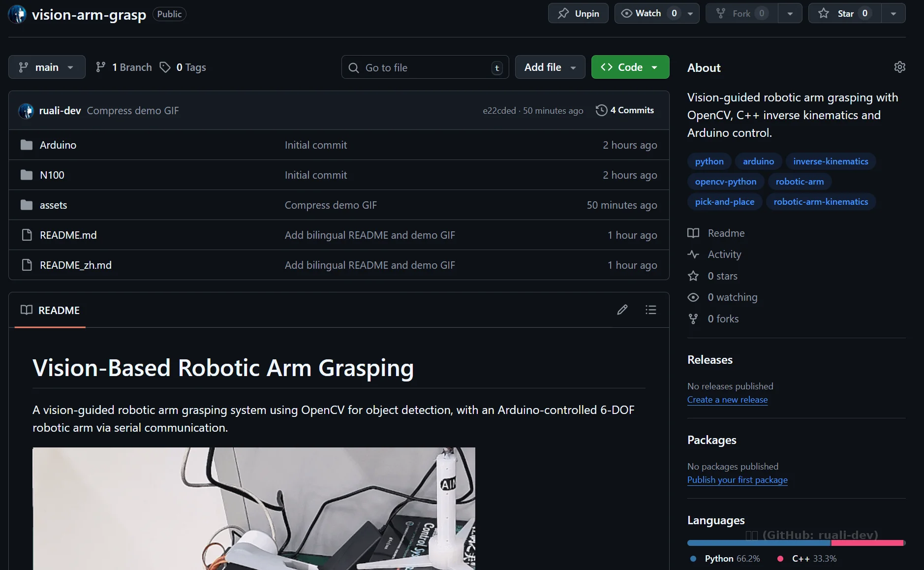Open the main branch selector dropdown

47,67
